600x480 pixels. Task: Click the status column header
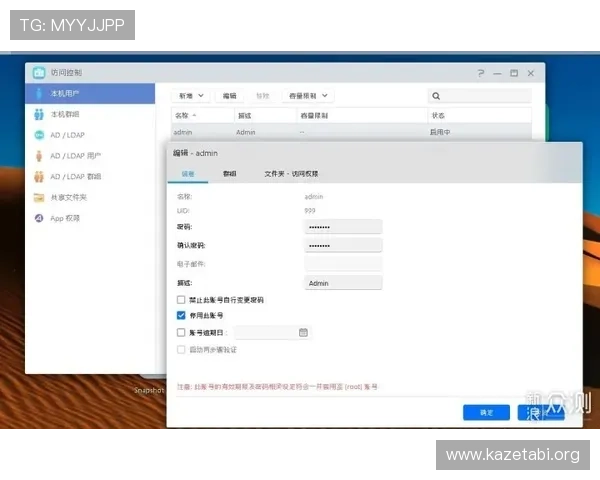pos(479,115)
